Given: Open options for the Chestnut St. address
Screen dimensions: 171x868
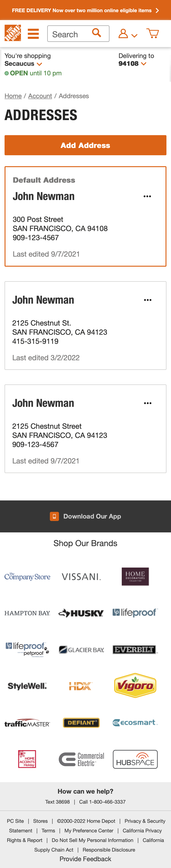Looking at the screenshot, I should click(x=147, y=300).
